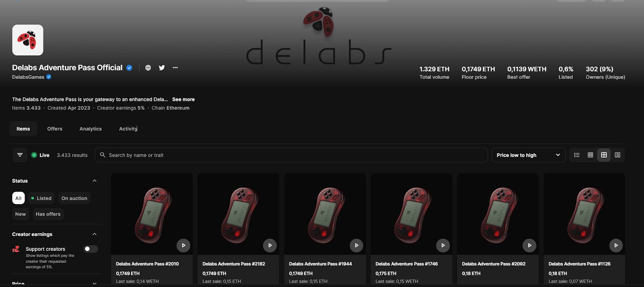Click the Search by name or trait field
The height and width of the screenshot is (287, 644).
click(291, 155)
